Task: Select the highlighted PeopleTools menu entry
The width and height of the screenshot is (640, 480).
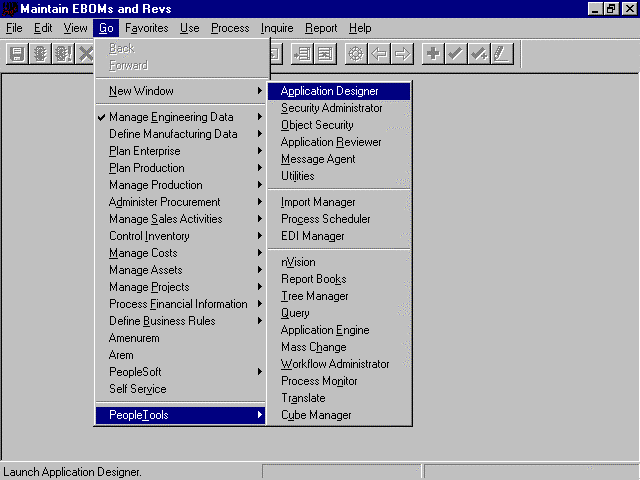Action: (x=180, y=415)
